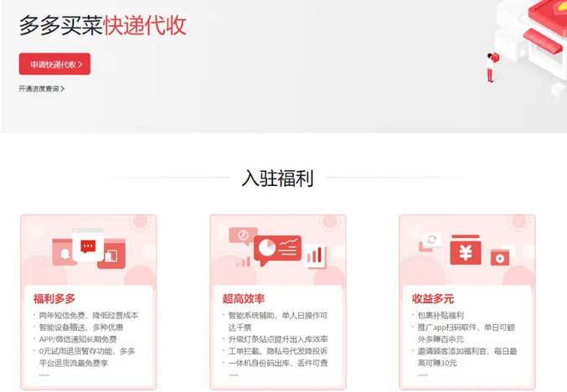The image size is (567, 392).
Task: Click the pie chart speech bubble icon
Action: [267, 249]
